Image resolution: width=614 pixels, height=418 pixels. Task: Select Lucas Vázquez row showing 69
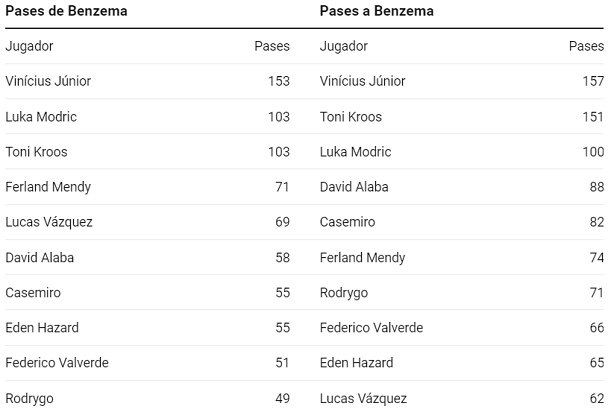coord(147,222)
